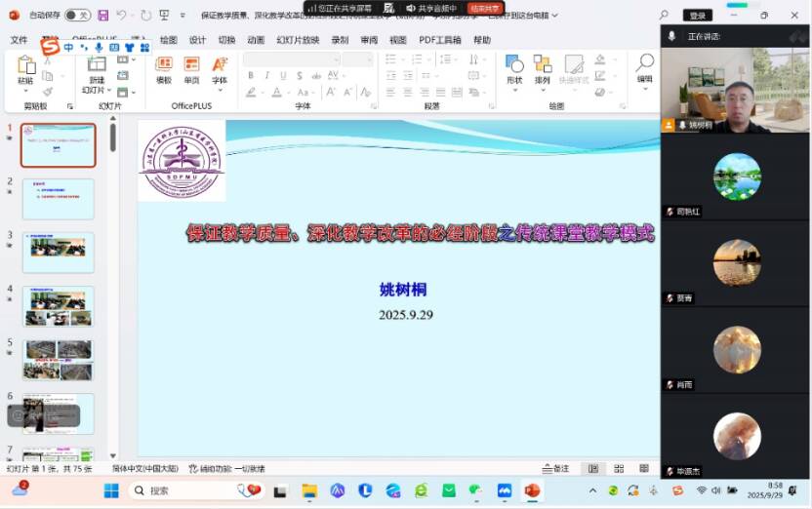Open the font name combo box
The image size is (812, 509).
pos(290,59)
